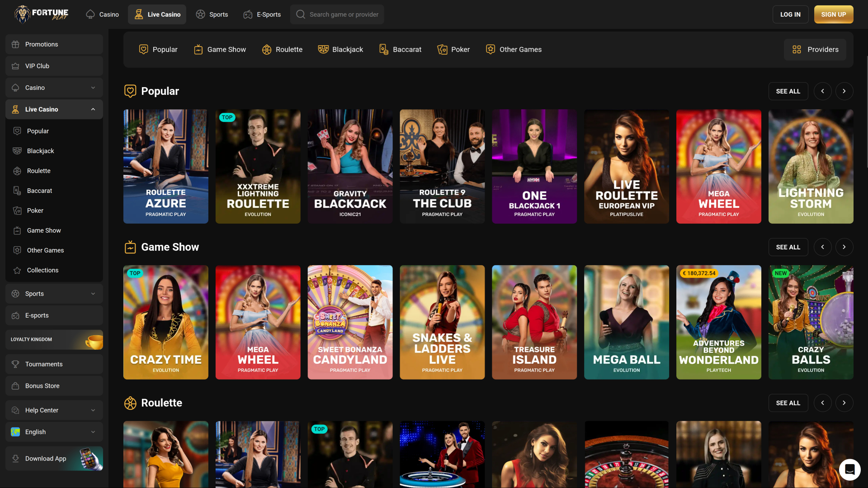Select the Collections star icon
Screen dimensions: 868x488
(17, 270)
